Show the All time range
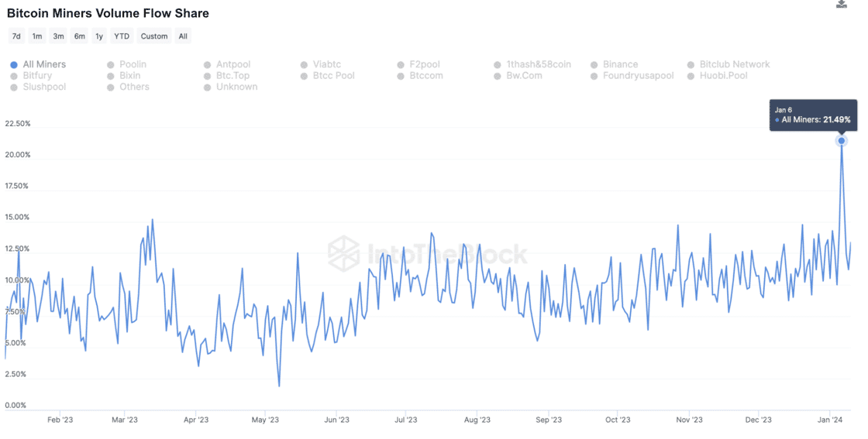 tap(183, 36)
